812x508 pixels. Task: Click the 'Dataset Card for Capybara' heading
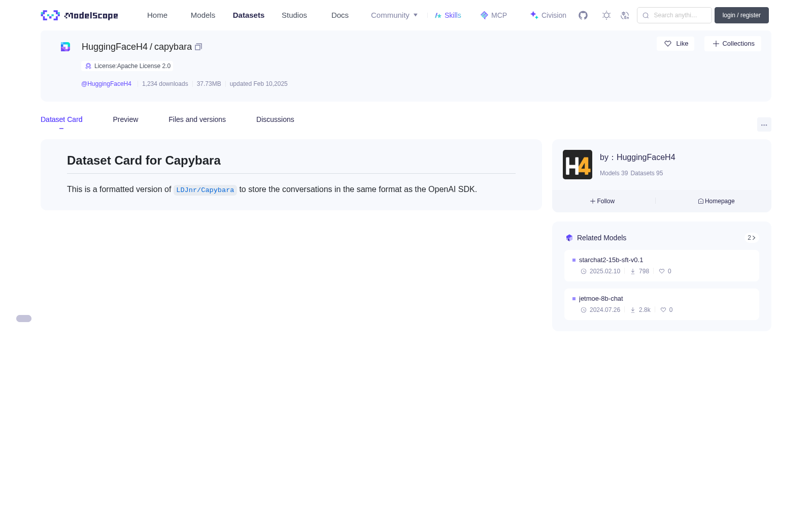pos(144,161)
